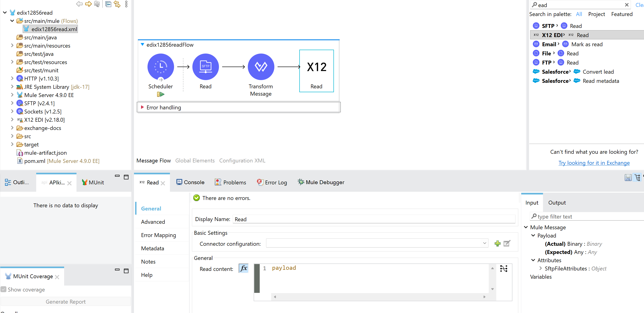Click the fx expression toggle for Read content
The height and width of the screenshot is (313, 644).
coord(243,269)
